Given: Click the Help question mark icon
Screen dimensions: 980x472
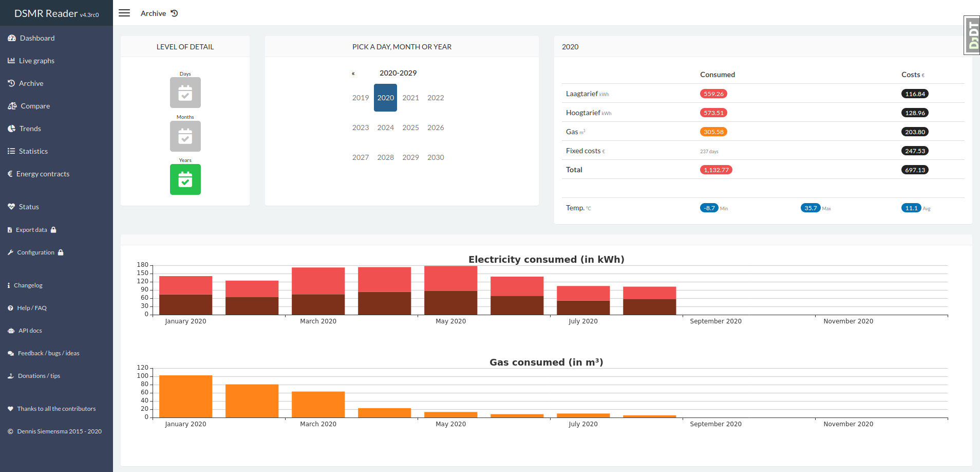Looking at the screenshot, I should [10, 308].
